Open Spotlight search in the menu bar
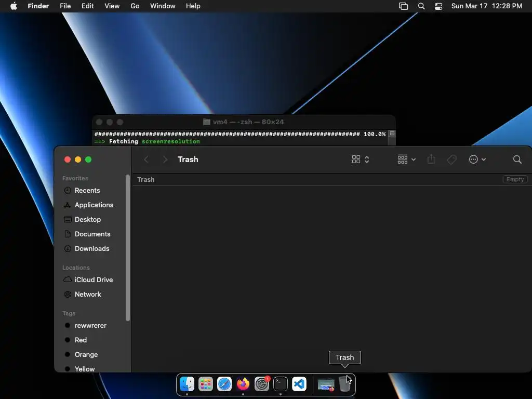Screen dimensions: 532x399 (x=421, y=6)
